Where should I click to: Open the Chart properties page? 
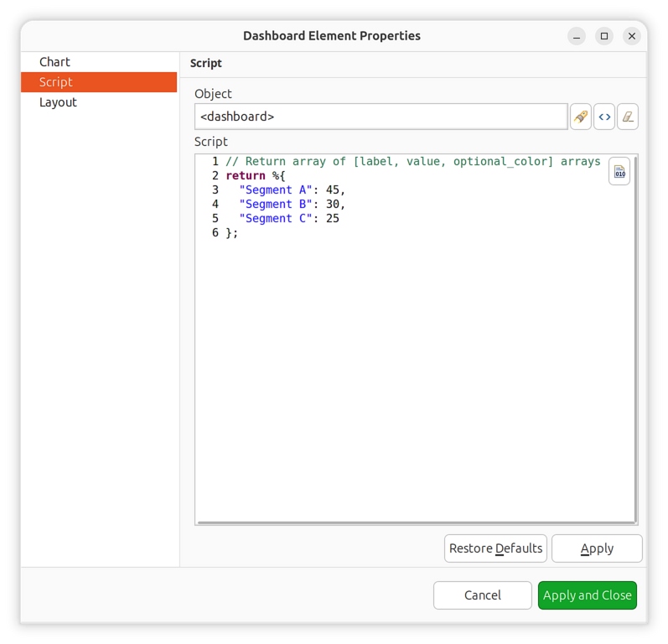[54, 62]
